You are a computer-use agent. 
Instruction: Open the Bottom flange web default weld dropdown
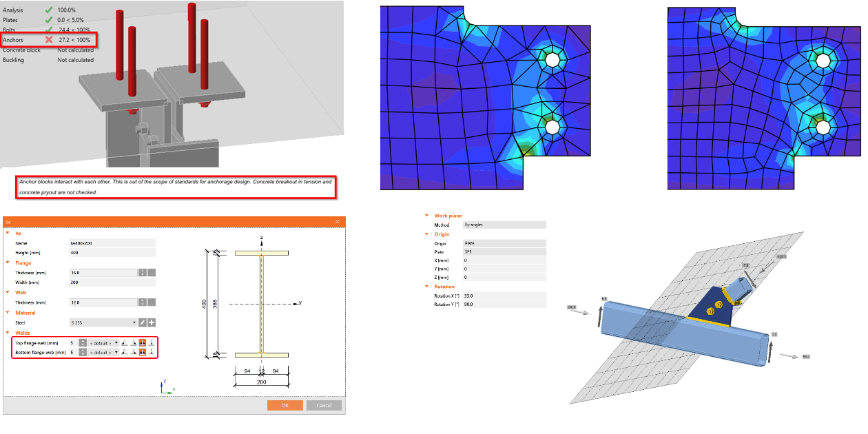click(103, 352)
